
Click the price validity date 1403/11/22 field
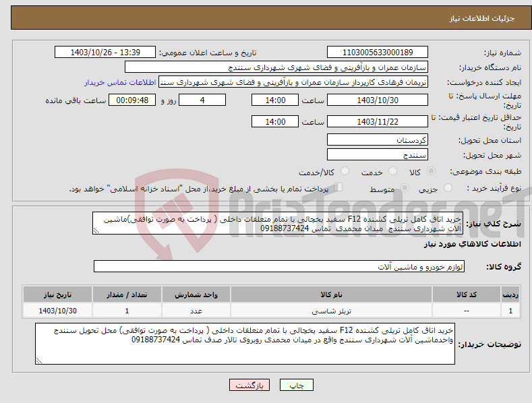378,121
